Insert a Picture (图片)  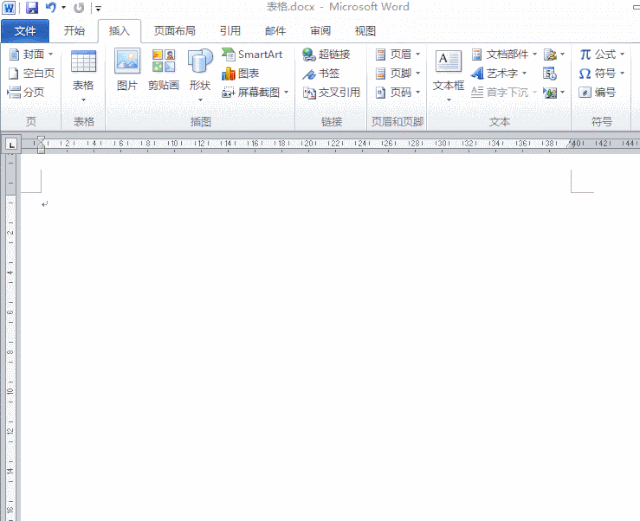tap(127, 69)
